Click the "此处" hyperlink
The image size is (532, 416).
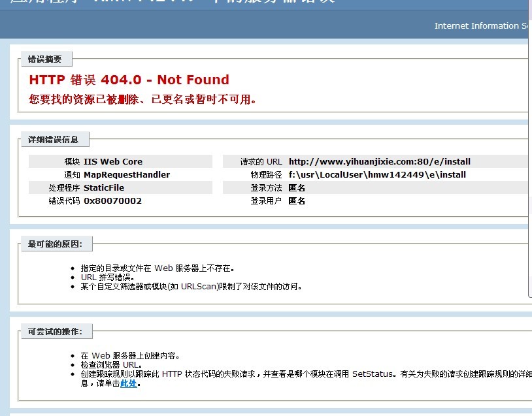(x=129, y=383)
